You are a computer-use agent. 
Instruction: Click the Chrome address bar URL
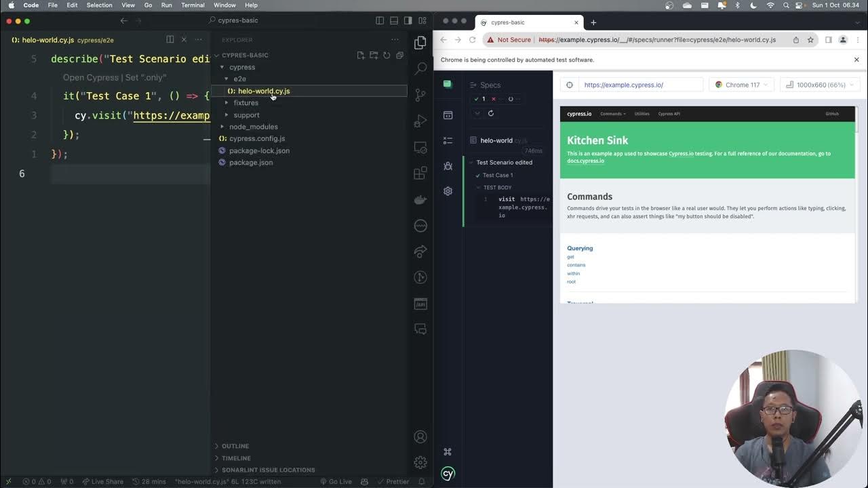pyautogui.click(x=656, y=40)
